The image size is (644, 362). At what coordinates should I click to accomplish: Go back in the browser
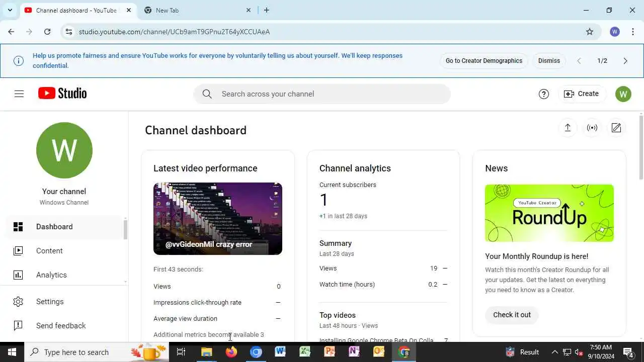(11, 32)
